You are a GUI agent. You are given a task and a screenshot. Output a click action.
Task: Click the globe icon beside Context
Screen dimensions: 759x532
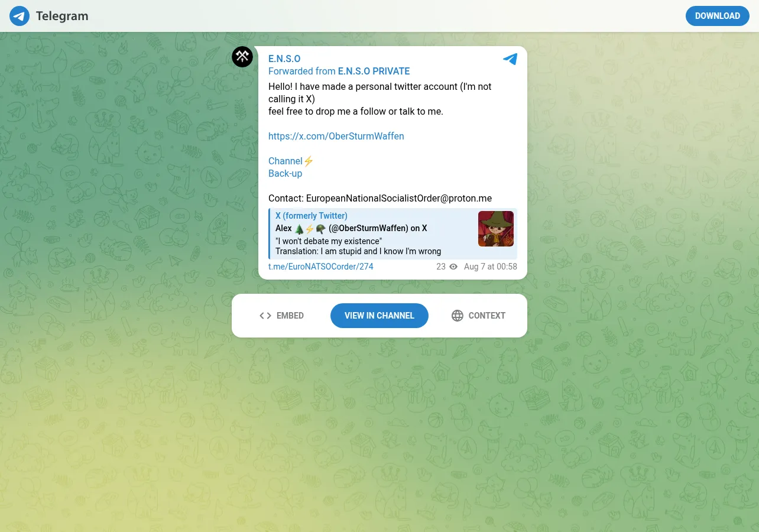tap(458, 316)
